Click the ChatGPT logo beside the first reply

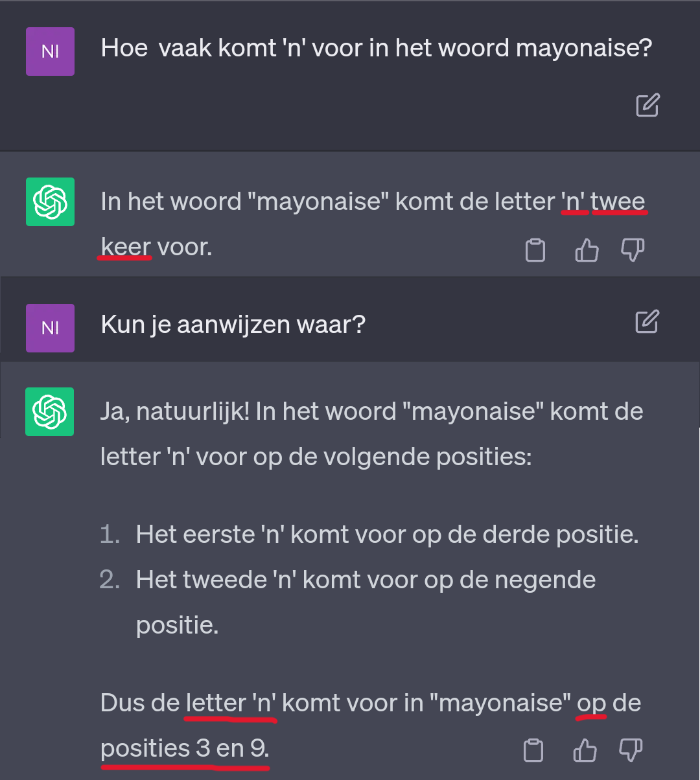(x=51, y=201)
